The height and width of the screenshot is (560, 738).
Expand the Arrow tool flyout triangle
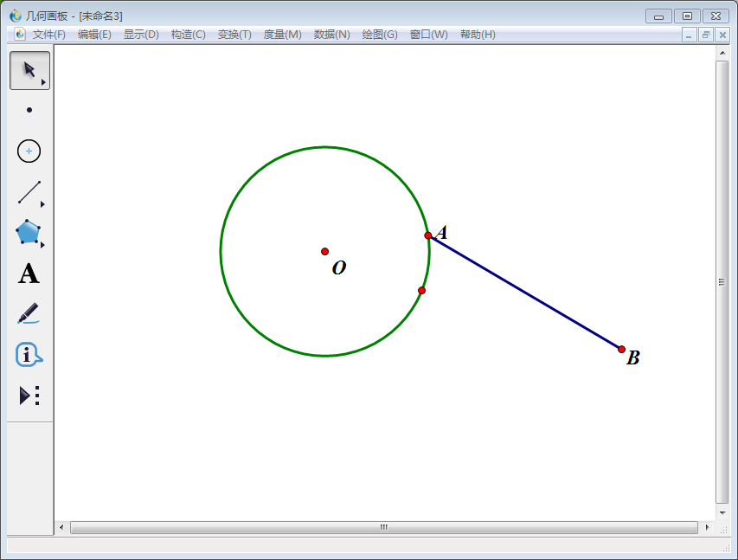tap(43, 82)
